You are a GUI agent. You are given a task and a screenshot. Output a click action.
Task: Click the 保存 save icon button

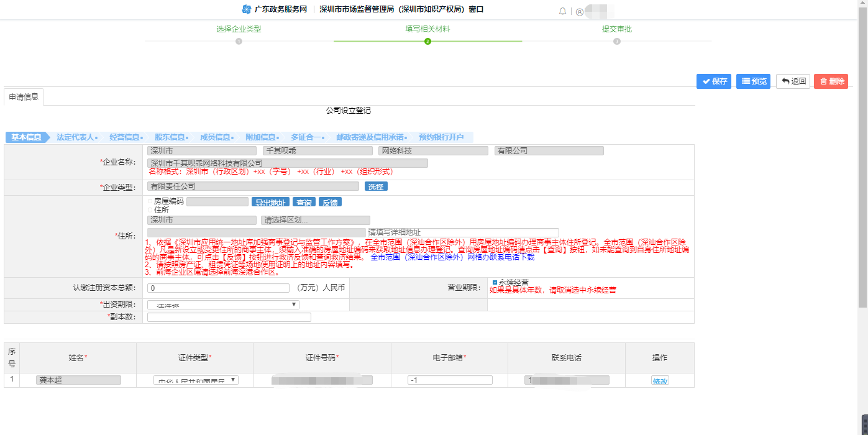point(713,81)
